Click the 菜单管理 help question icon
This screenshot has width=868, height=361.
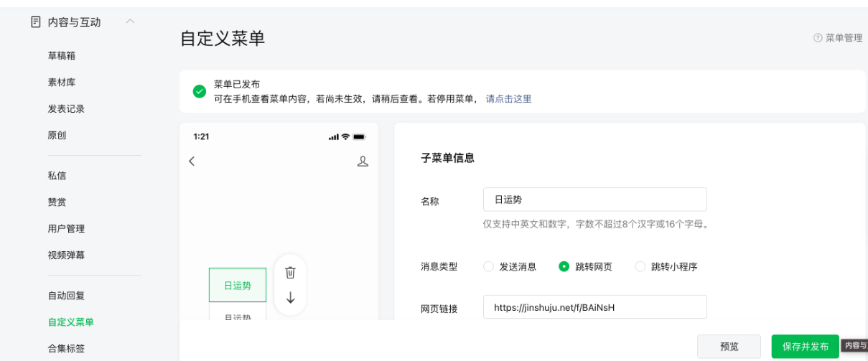point(817,38)
